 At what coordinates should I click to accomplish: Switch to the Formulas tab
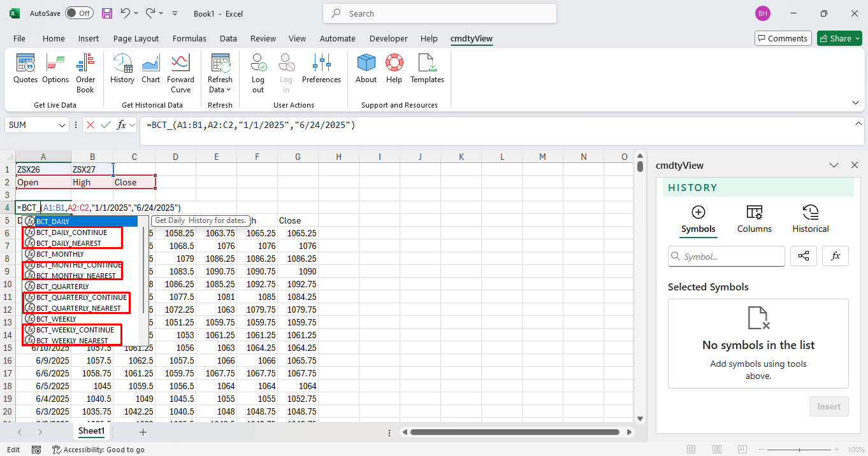pyautogui.click(x=189, y=38)
